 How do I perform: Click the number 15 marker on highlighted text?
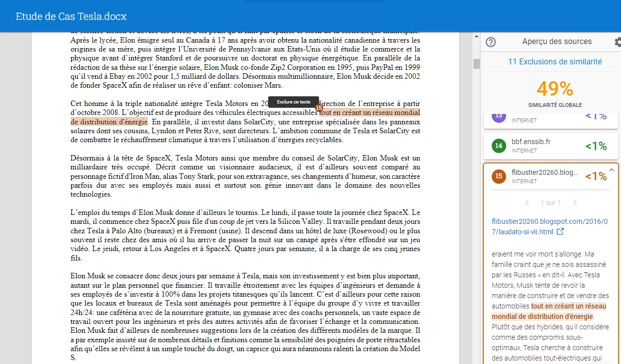click(319, 108)
